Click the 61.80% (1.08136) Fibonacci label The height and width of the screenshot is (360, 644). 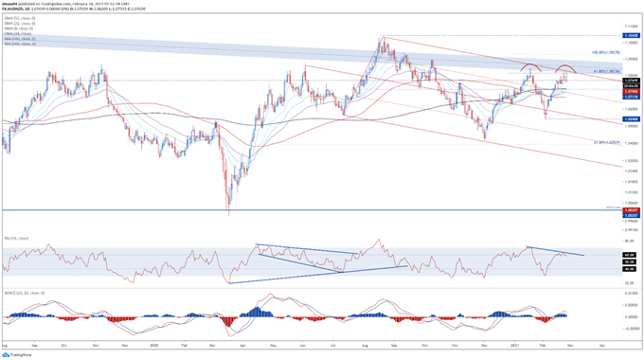click(x=607, y=71)
